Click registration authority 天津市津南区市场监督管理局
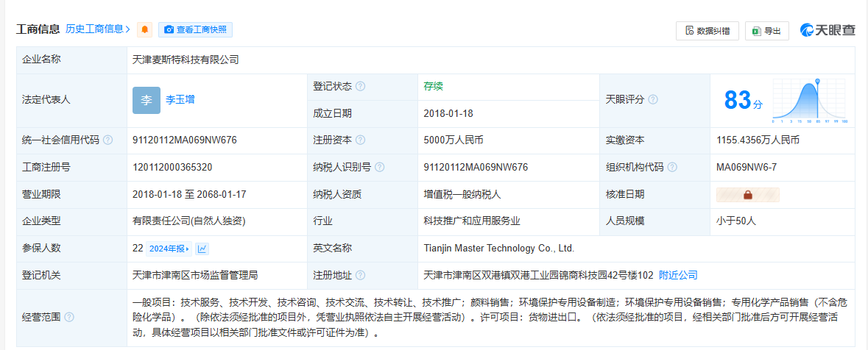868x350 pixels. point(195,275)
